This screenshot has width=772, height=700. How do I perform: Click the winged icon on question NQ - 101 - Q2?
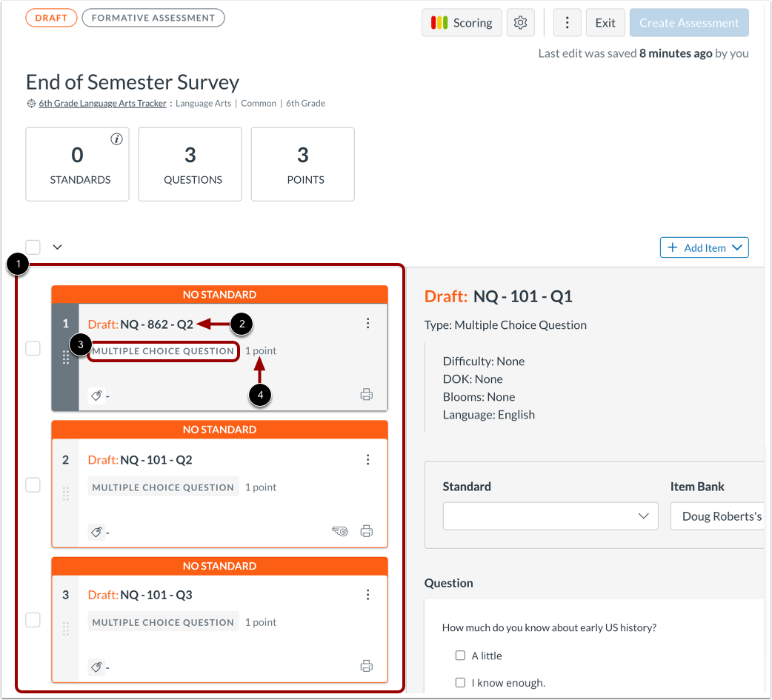pos(340,531)
